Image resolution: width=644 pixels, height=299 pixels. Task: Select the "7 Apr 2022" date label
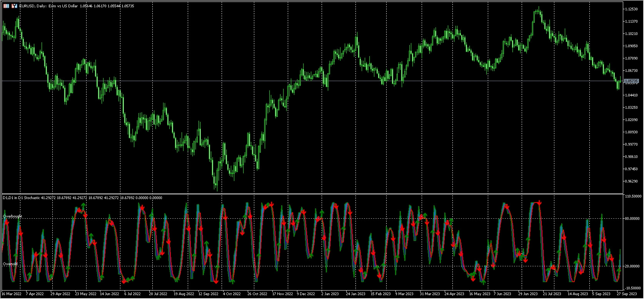(x=35, y=294)
